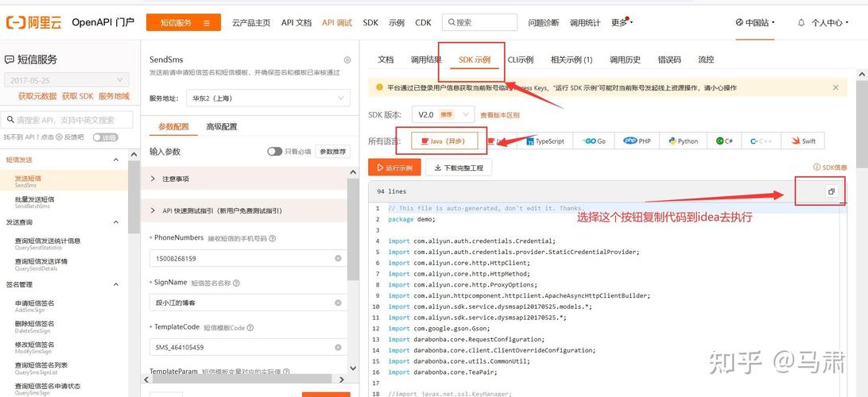Switch to the 高级配置 tab

tap(222, 126)
